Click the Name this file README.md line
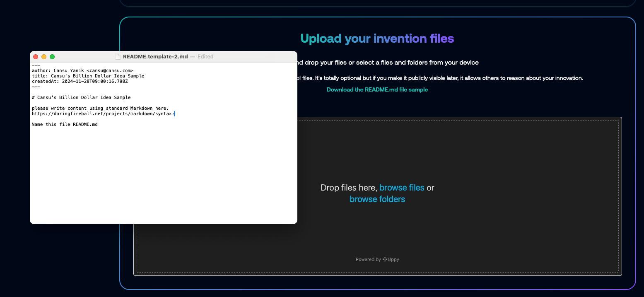 [x=65, y=125]
